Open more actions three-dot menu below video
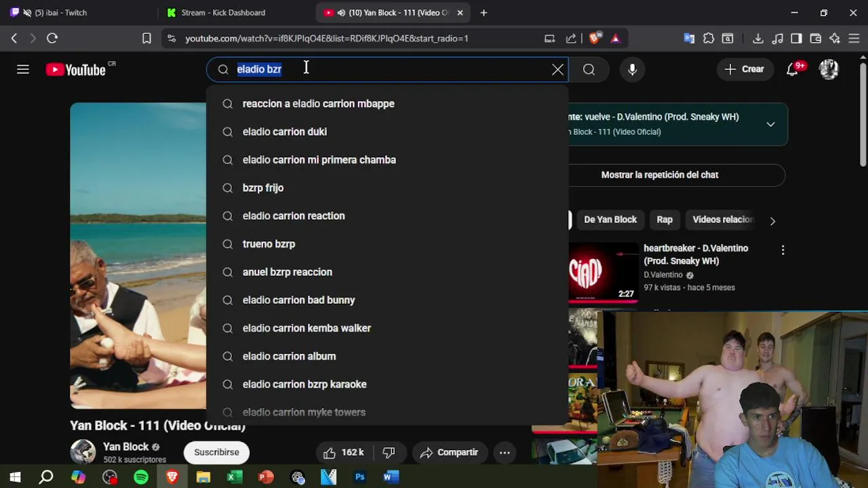 point(505,452)
